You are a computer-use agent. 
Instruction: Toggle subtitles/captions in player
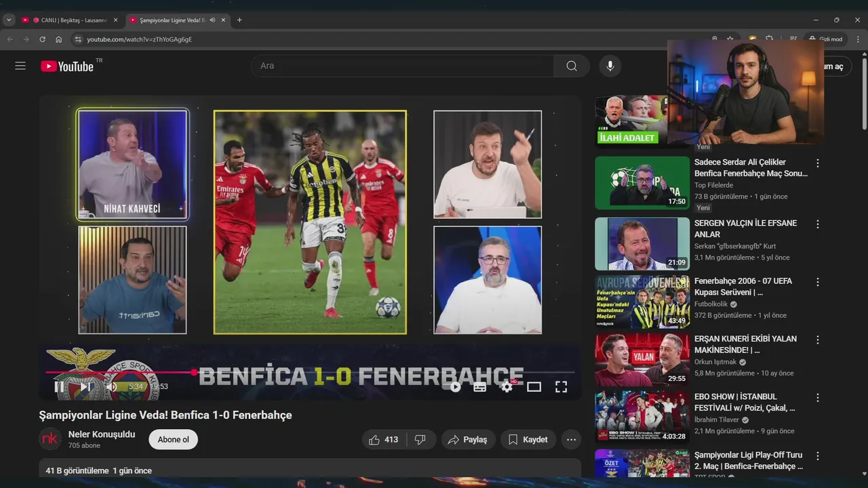(479, 387)
